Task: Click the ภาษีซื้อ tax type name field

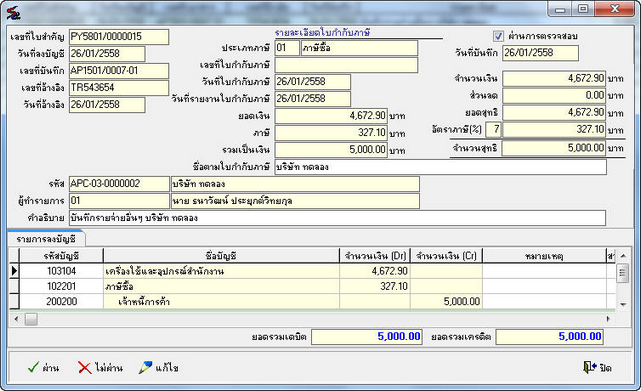Action: tap(359, 48)
